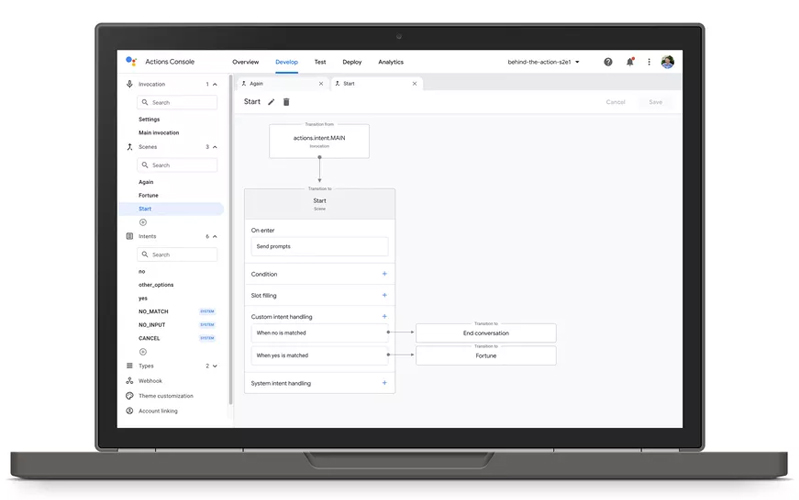Collapse the Invocation section
Screen dimensions: 799x500
[x=215, y=84]
